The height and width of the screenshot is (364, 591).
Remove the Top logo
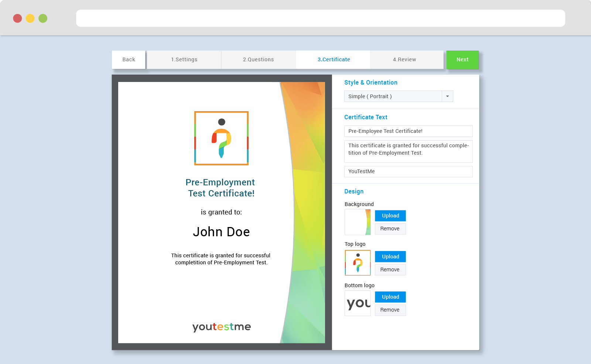tap(390, 269)
